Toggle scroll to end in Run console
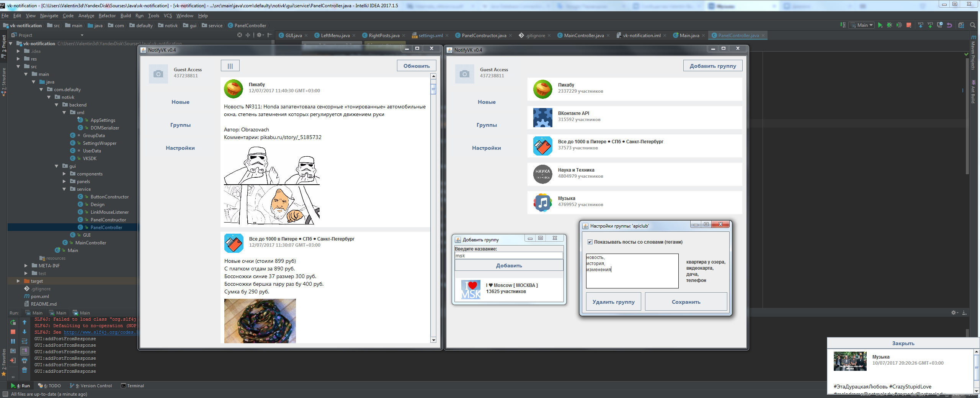 [x=24, y=351]
